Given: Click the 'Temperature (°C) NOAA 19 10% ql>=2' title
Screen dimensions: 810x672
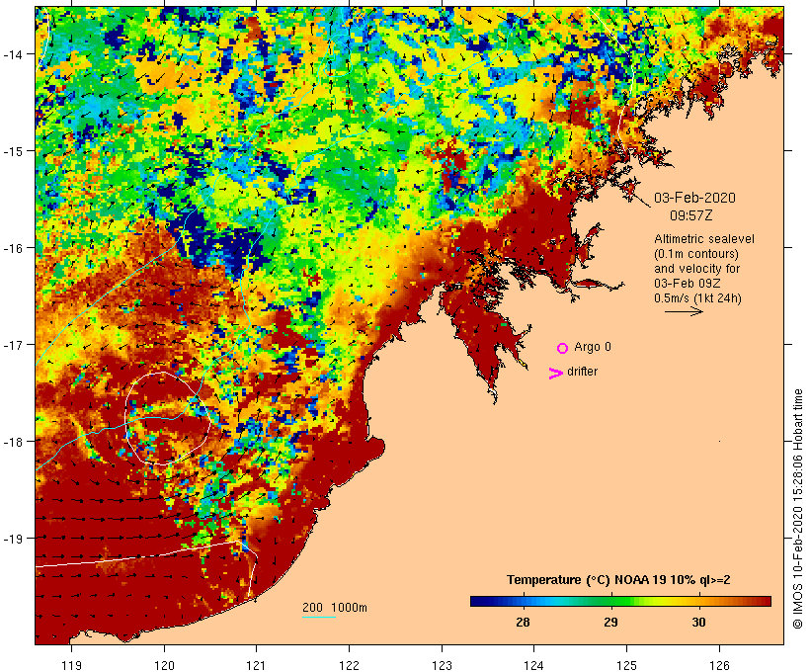Looking at the screenshot, I should (618, 580).
